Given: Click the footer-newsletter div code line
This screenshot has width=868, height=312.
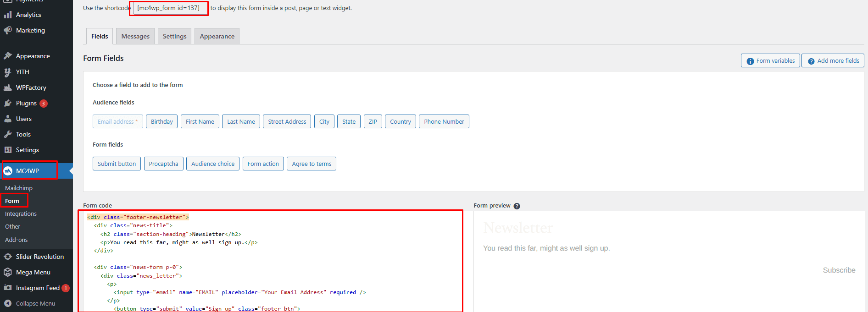Looking at the screenshot, I should pos(138,217).
